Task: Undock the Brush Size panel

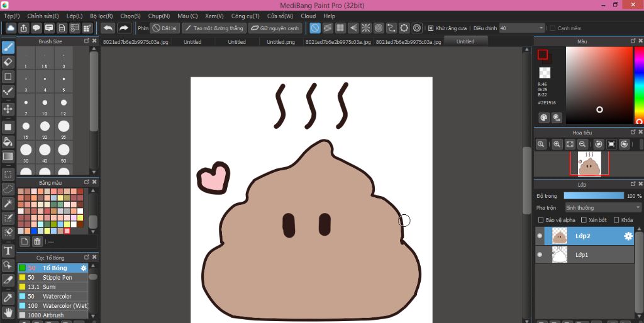Action: tap(87, 41)
